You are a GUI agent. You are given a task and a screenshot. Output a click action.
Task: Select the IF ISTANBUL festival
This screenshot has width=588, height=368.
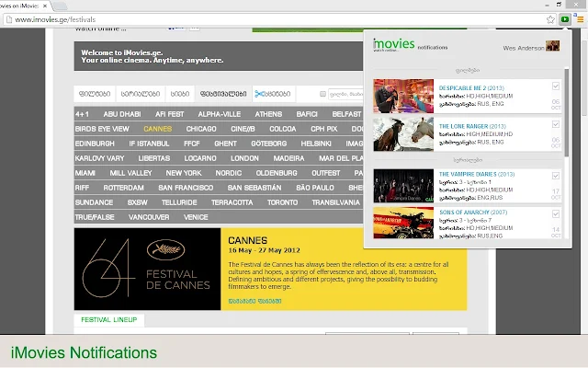[149, 144]
